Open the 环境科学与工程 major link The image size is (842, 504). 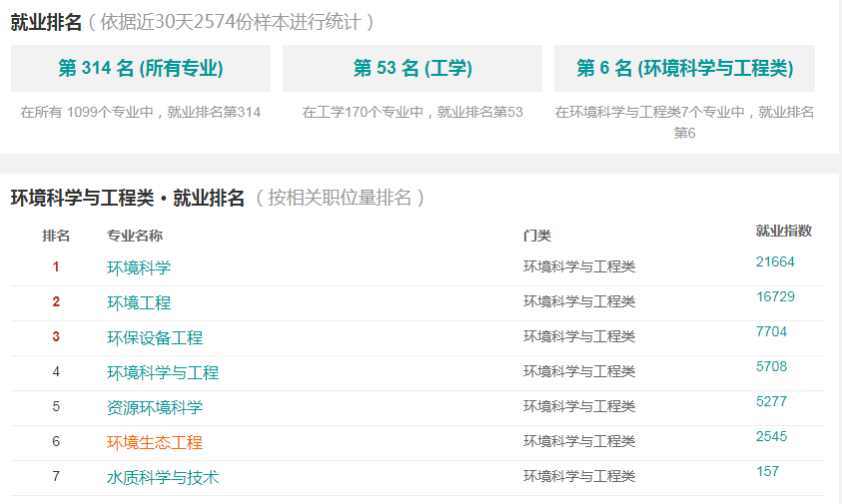(x=163, y=372)
